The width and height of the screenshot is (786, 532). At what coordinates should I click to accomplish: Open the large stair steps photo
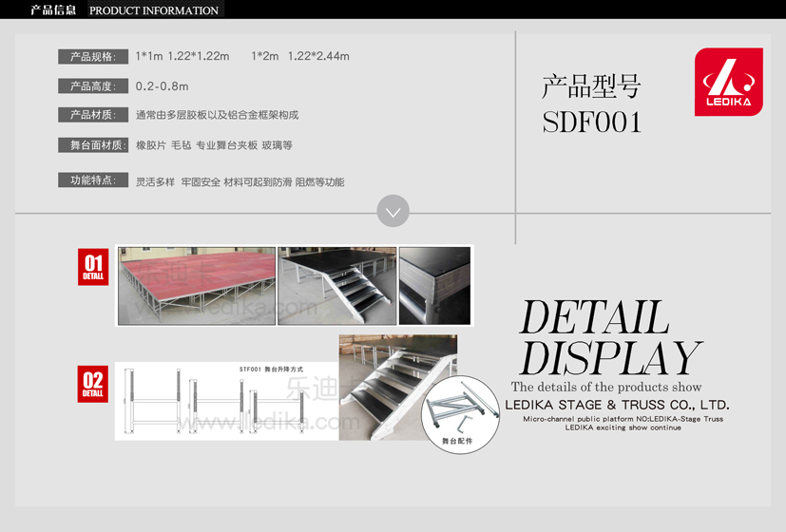(389, 388)
